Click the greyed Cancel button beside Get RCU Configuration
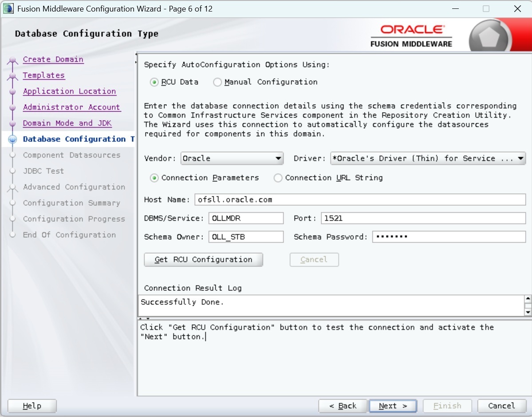This screenshot has width=532, height=419. click(314, 260)
